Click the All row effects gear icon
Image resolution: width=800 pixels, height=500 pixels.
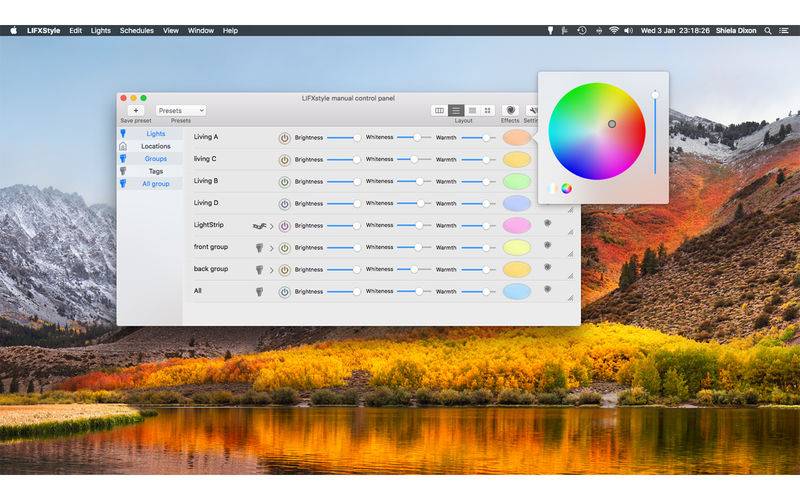coord(547,289)
